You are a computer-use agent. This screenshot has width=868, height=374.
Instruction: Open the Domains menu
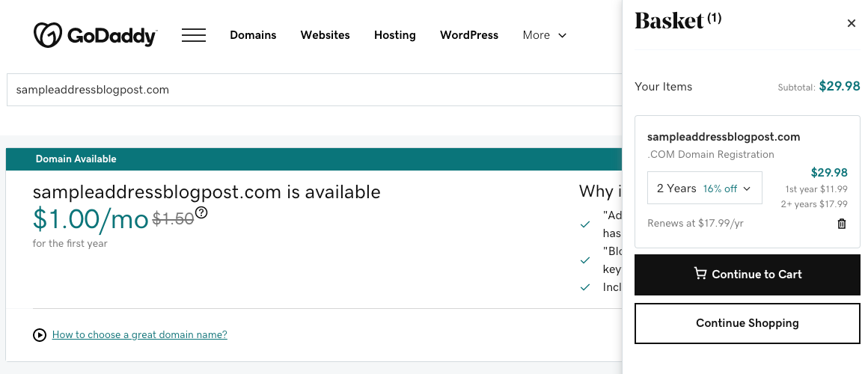click(253, 35)
